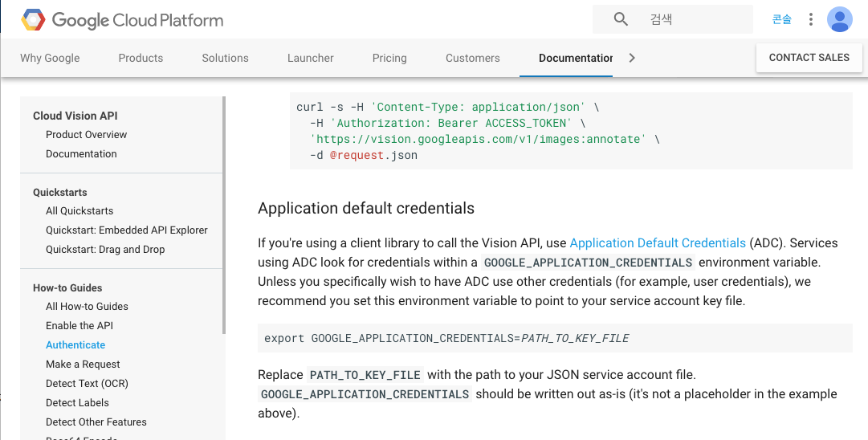Open the three-dot more options menu
The width and height of the screenshot is (868, 440).
810,19
